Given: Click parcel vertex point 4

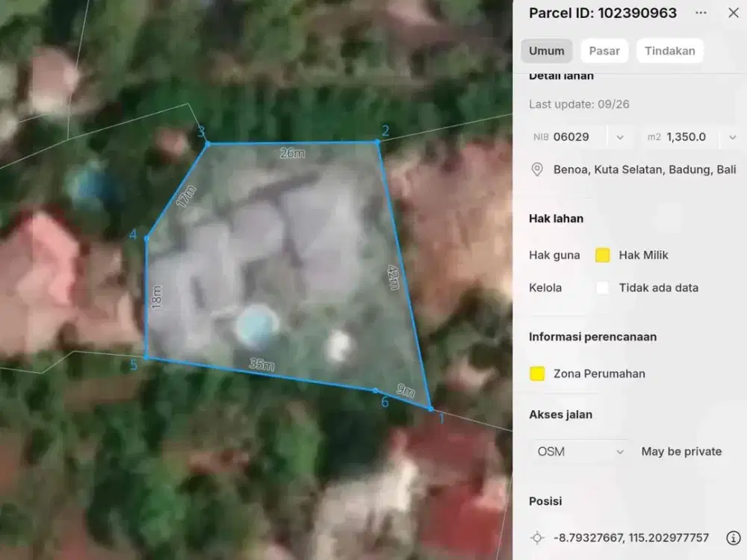Looking at the screenshot, I should 146,238.
